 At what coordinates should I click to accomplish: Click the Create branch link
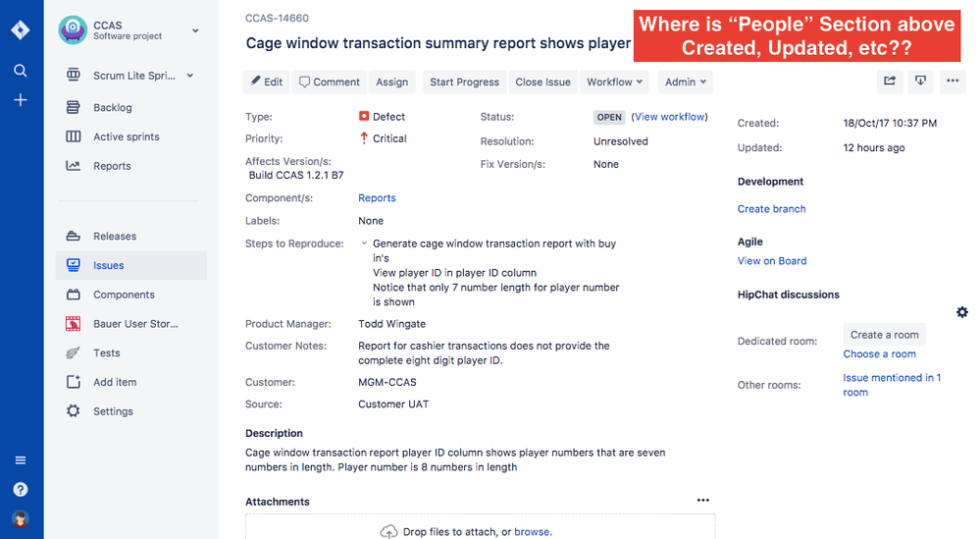[x=771, y=209]
